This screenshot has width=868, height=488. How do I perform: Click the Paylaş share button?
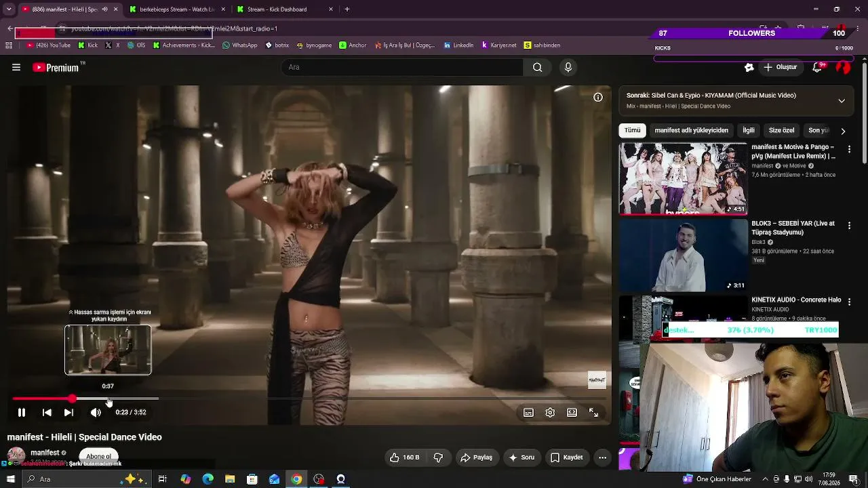click(476, 457)
